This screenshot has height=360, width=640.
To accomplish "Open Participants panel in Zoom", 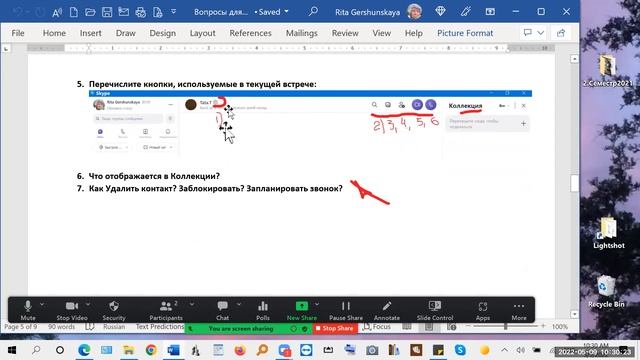I will [x=166, y=310].
